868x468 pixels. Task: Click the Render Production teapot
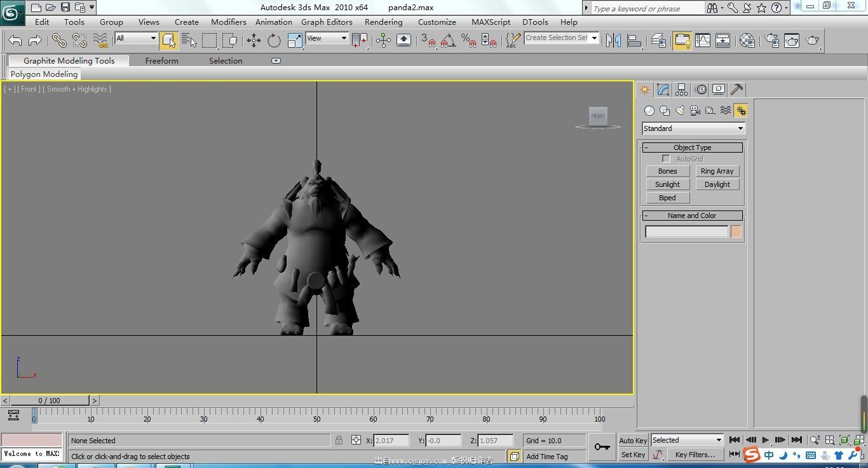tap(813, 41)
